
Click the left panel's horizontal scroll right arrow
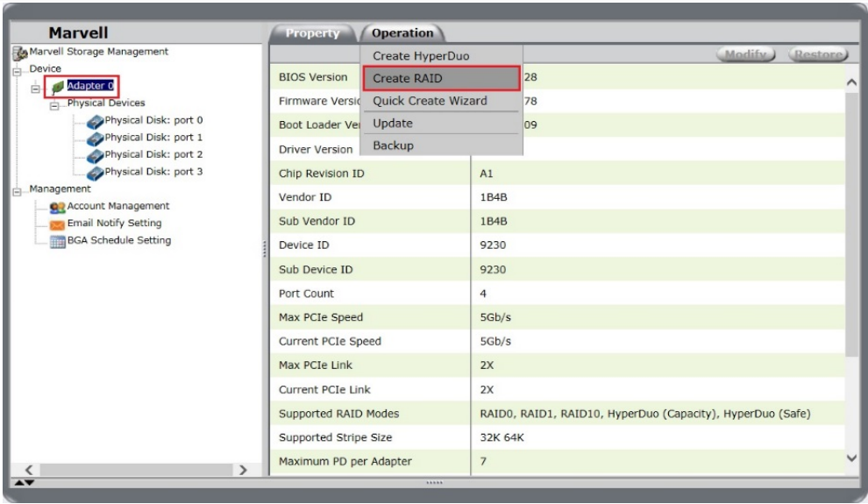pos(243,471)
